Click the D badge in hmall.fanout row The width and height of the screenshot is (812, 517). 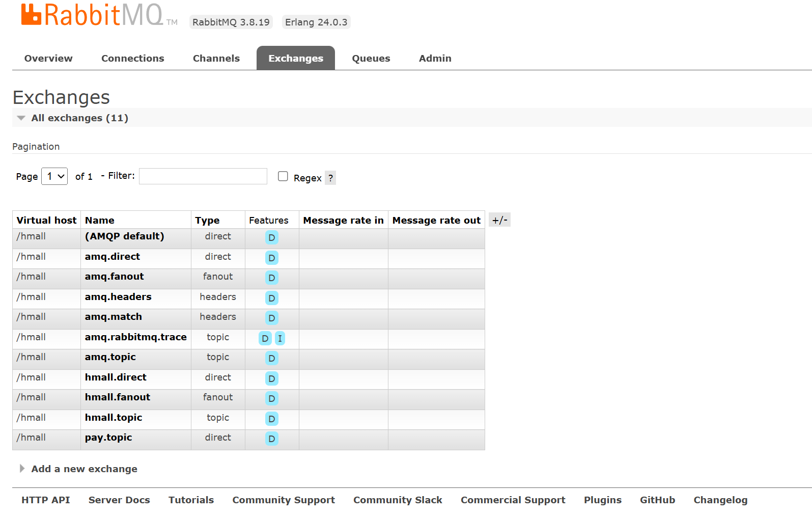click(272, 398)
